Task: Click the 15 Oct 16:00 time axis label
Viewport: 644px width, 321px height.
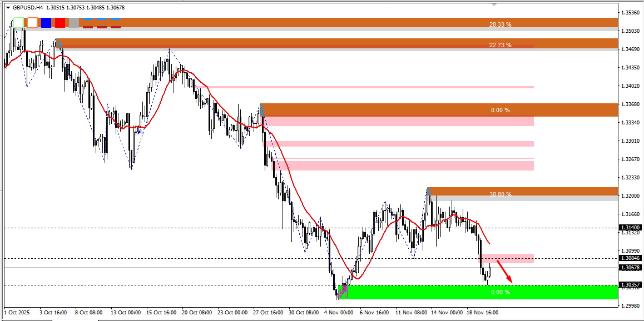Action: pos(162,312)
